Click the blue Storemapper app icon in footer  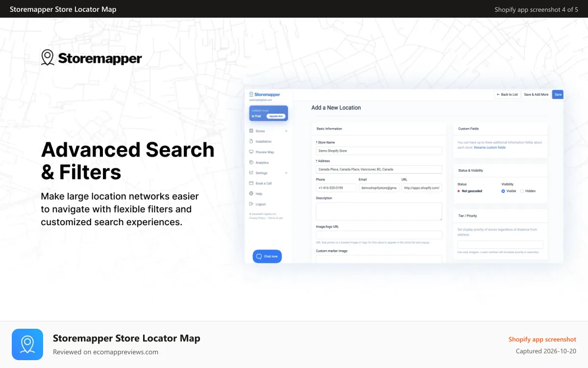(x=27, y=344)
